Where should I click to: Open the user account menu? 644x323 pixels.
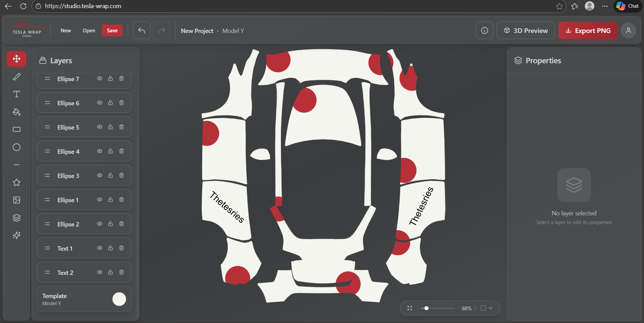point(628,31)
